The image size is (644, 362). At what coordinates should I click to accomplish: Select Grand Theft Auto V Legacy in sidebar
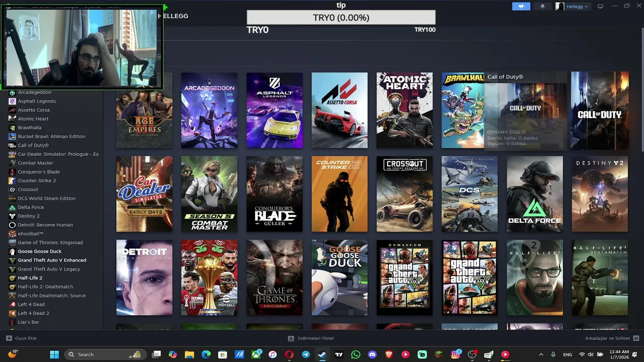click(49, 269)
